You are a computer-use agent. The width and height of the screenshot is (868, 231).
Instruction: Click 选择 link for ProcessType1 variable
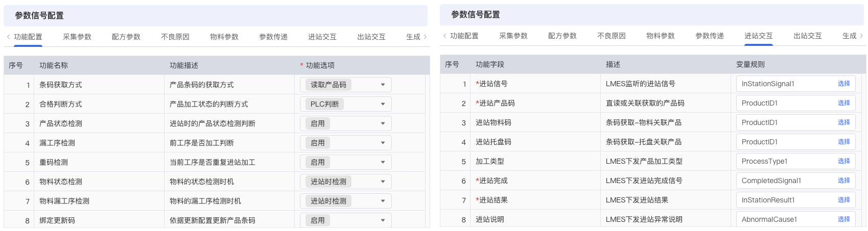tap(844, 161)
